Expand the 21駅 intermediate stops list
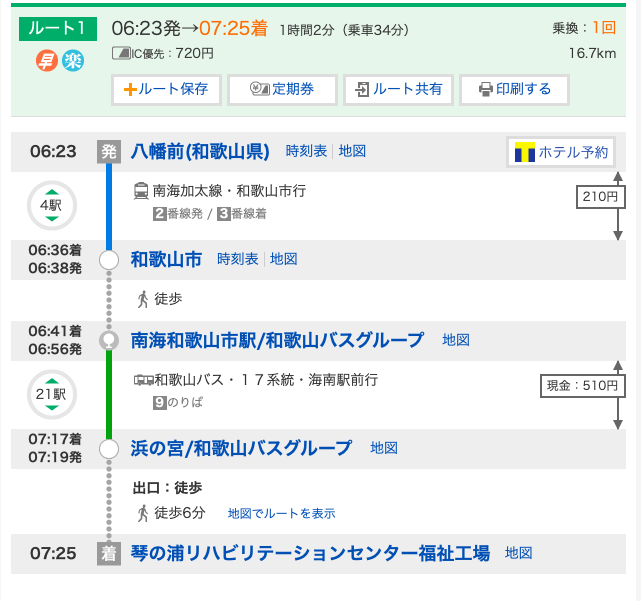Screen dimensions: 641x601 click(x=52, y=395)
